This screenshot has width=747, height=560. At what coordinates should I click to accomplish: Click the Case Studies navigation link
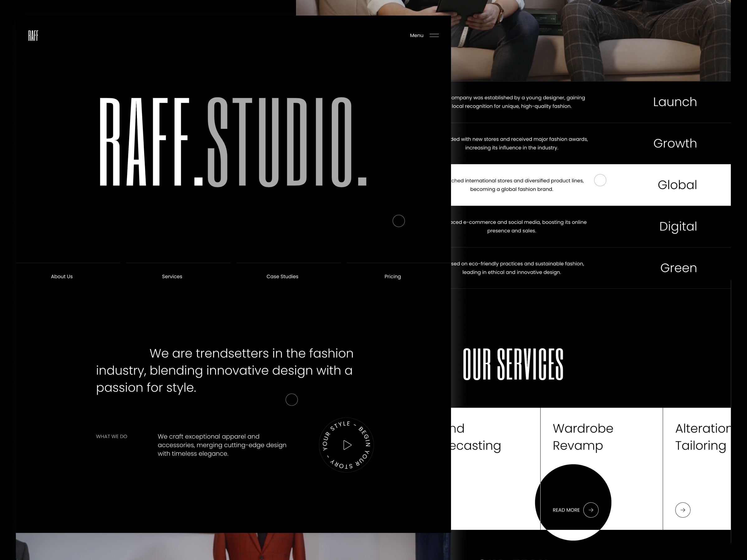pyautogui.click(x=282, y=276)
